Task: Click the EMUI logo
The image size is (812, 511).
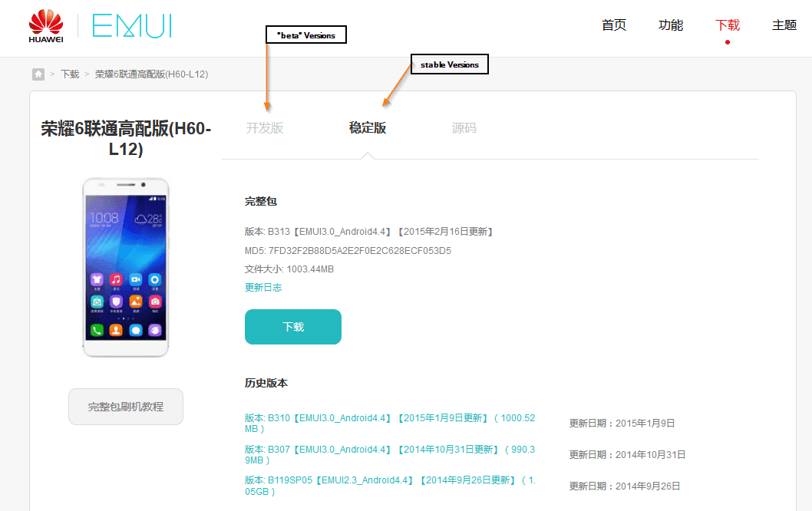Action: point(132,26)
